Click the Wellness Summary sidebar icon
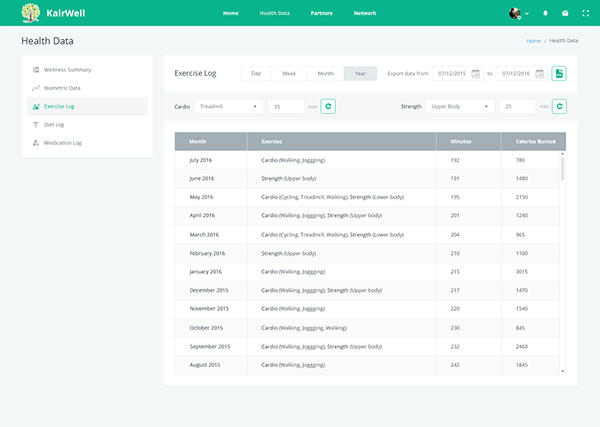 click(36, 70)
